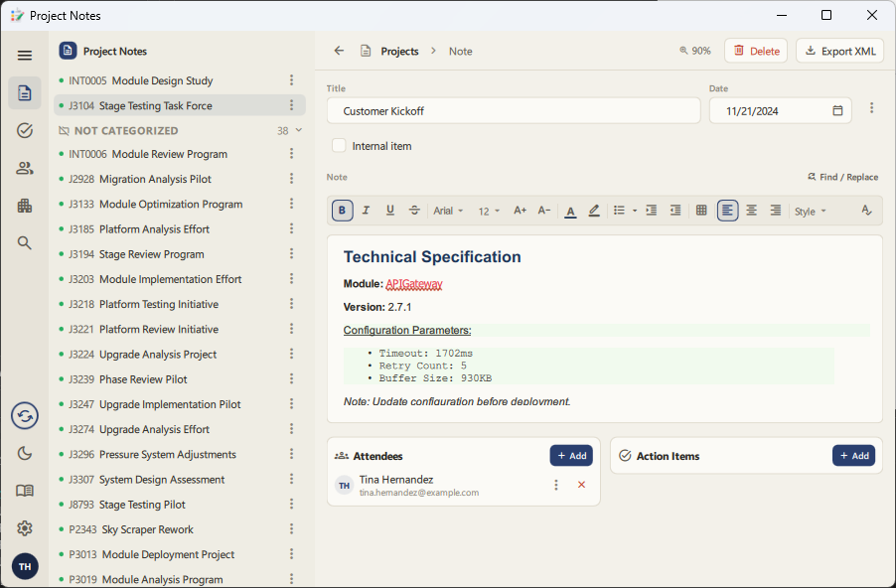Insert a table in the note
This screenshot has width=896, height=588.
click(701, 211)
